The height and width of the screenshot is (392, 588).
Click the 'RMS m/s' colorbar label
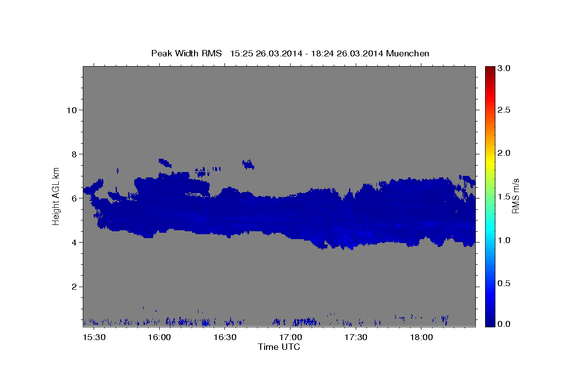pos(515,196)
